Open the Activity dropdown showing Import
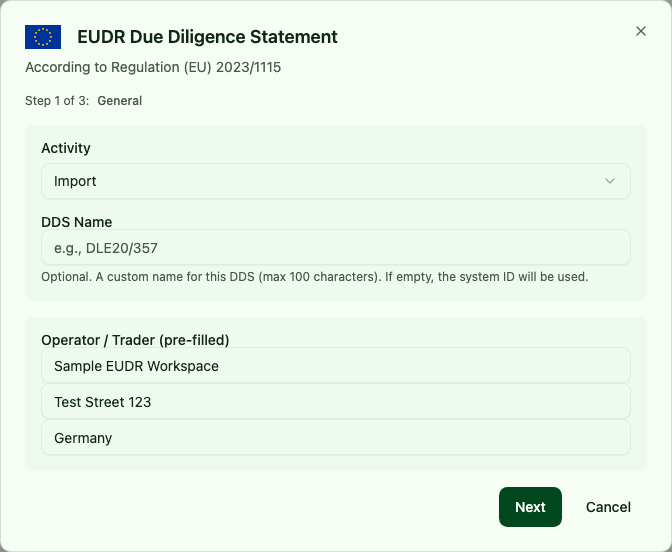 tap(336, 181)
